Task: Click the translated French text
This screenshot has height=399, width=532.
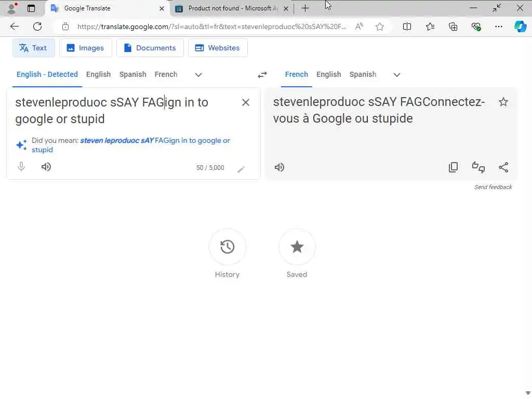Action: pyautogui.click(x=379, y=110)
